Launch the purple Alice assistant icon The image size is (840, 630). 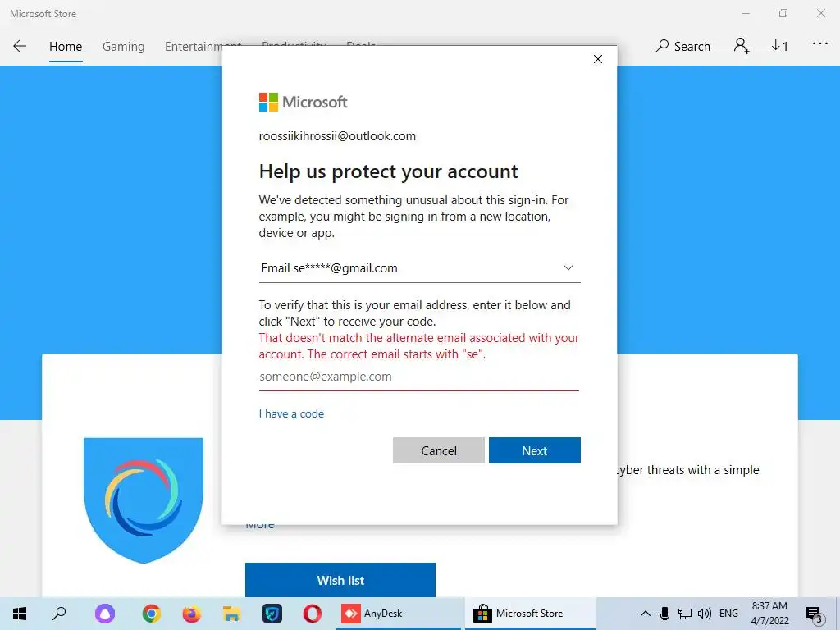point(105,614)
